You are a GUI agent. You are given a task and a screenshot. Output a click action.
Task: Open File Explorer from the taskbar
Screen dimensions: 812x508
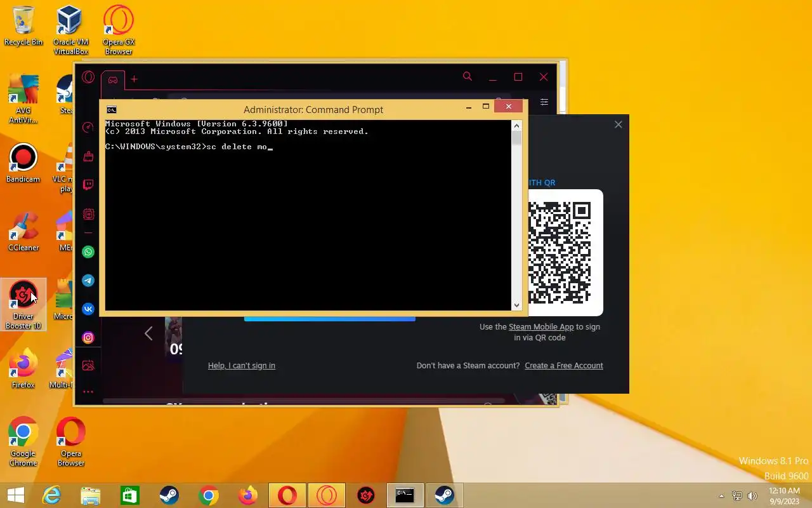click(91, 495)
